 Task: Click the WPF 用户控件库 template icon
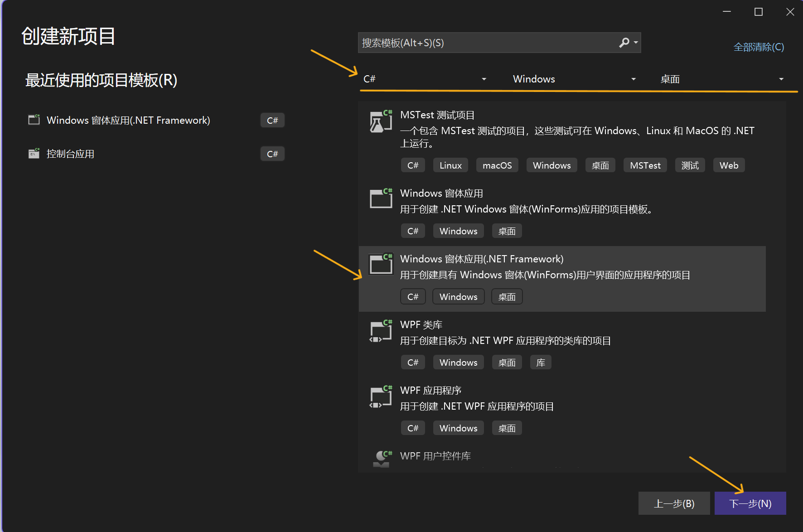(381, 457)
